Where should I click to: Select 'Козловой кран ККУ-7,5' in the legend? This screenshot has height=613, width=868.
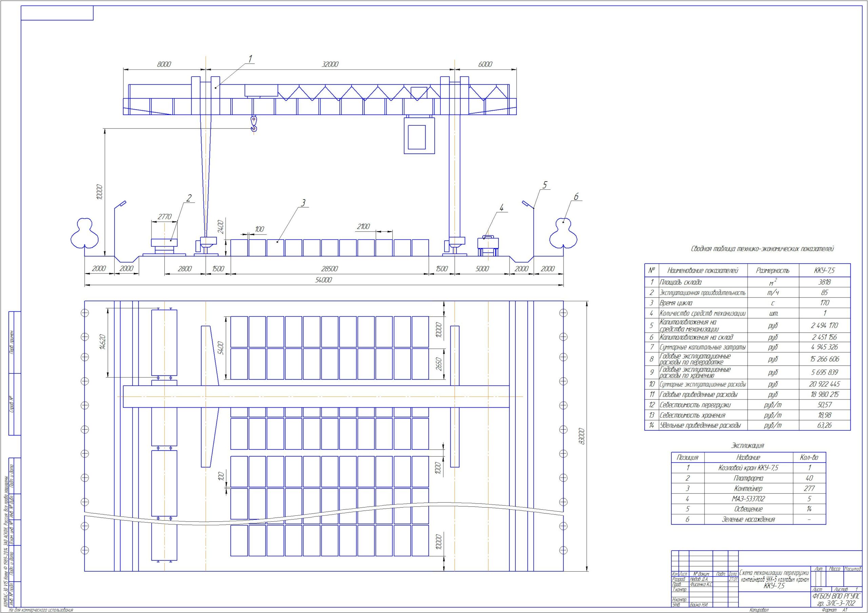click(x=749, y=468)
